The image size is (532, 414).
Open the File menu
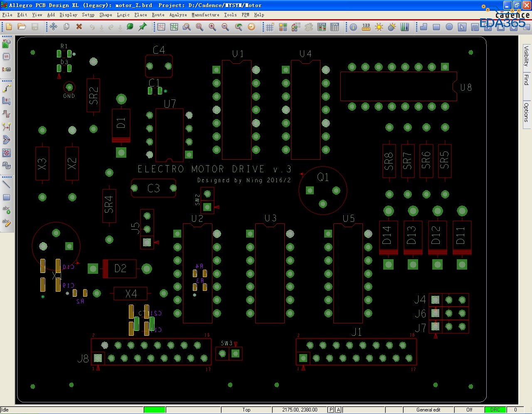(x=7, y=15)
